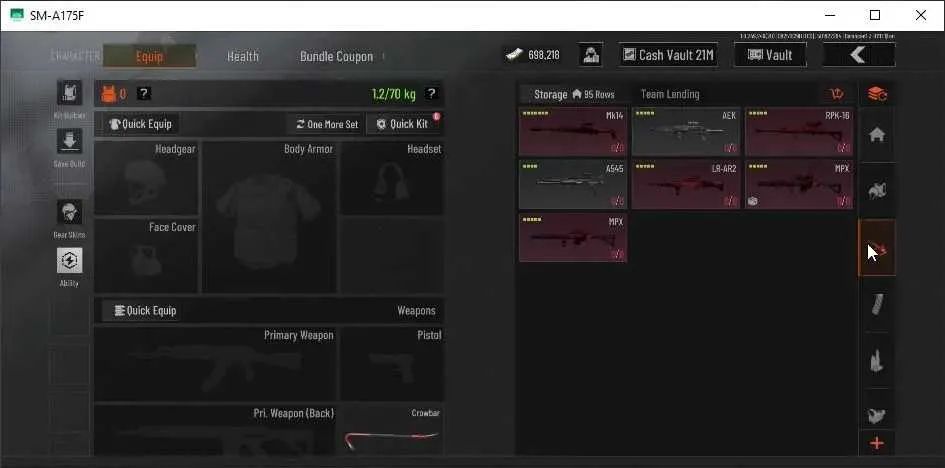Select the empty Body Armor slot
This screenshot has width=945, height=468.
[269, 217]
